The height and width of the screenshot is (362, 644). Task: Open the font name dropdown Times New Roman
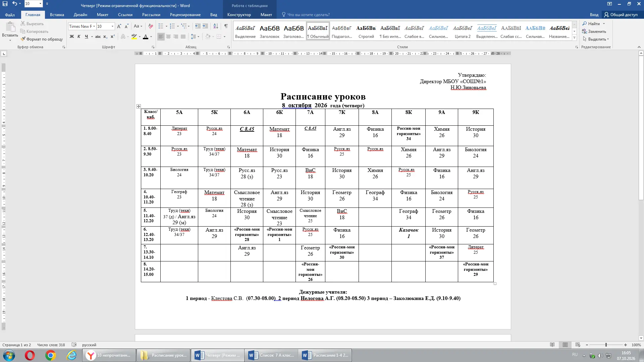tap(94, 26)
